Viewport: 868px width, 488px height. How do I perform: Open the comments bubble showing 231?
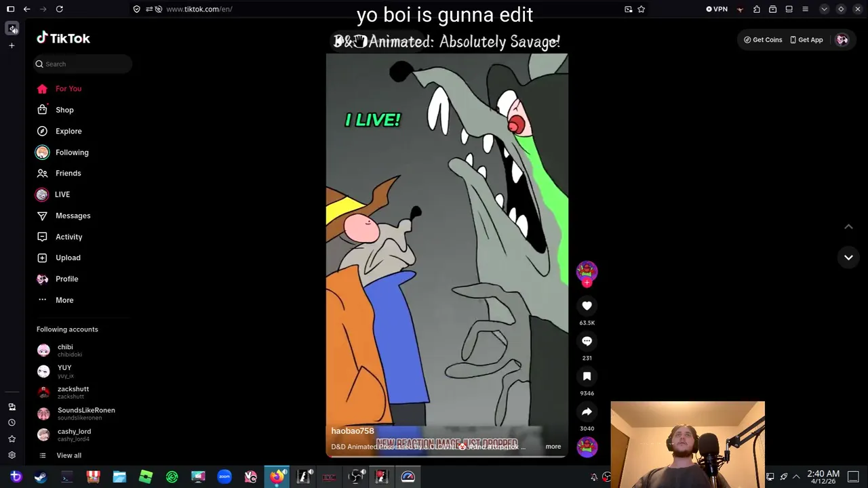click(587, 341)
